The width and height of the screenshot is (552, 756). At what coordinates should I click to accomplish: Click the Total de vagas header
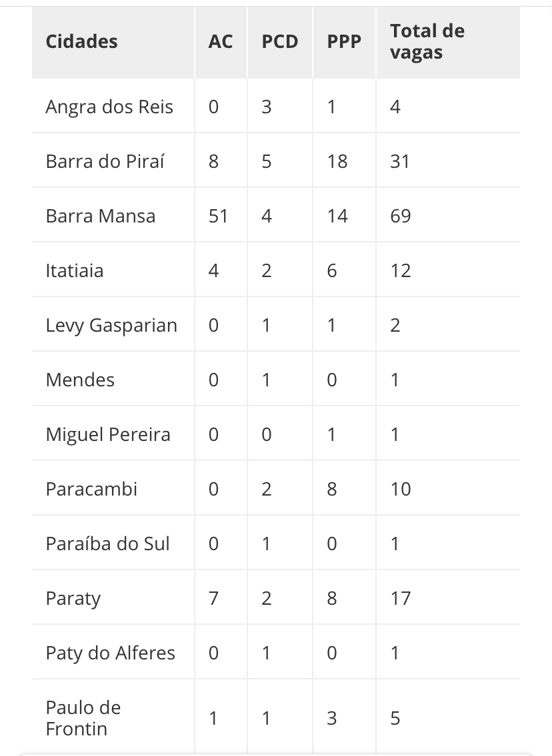427,41
